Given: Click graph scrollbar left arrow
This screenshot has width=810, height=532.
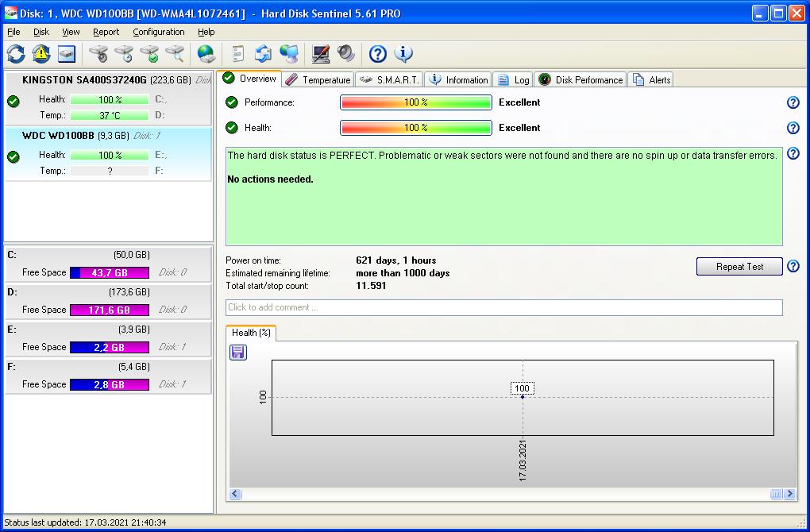Looking at the screenshot, I should [236, 494].
